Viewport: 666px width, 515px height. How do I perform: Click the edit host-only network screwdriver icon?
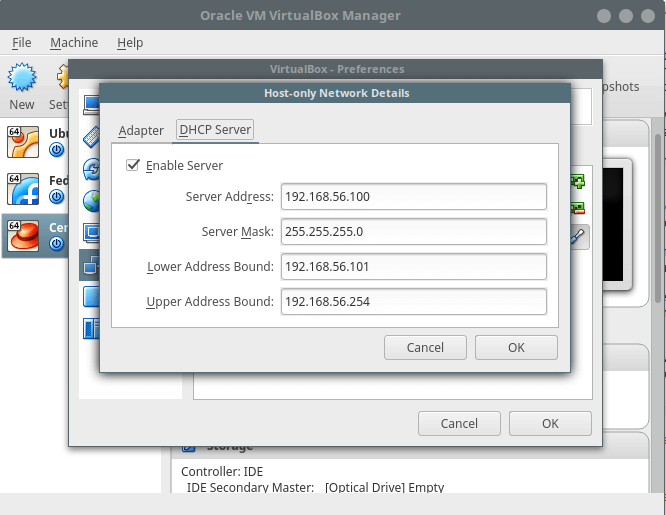click(578, 236)
